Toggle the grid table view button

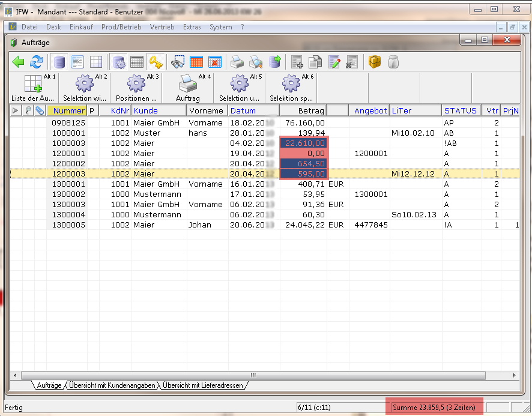click(x=96, y=62)
